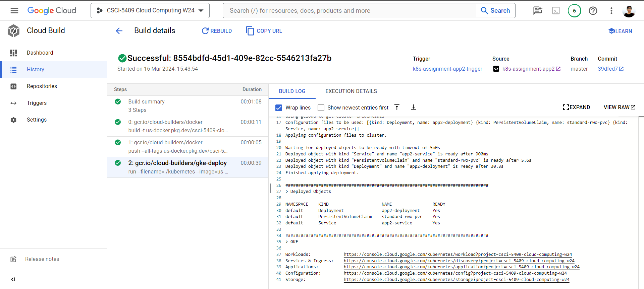Image resolution: width=644 pixels, height=289 pixels.
Task: Switch to EXECUTION DETAILS tab
Action: pyautogui.click(x=351, y=91)
